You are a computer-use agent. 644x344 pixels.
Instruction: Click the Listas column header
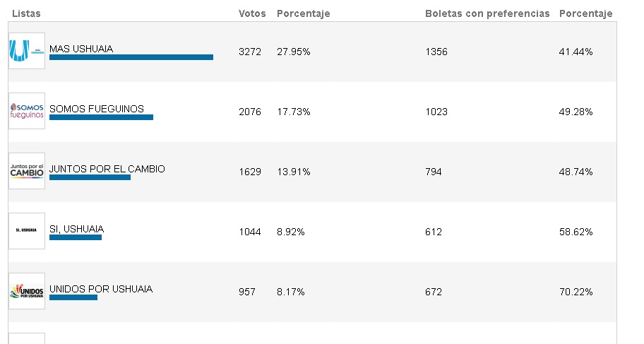[x=26, y=13]
